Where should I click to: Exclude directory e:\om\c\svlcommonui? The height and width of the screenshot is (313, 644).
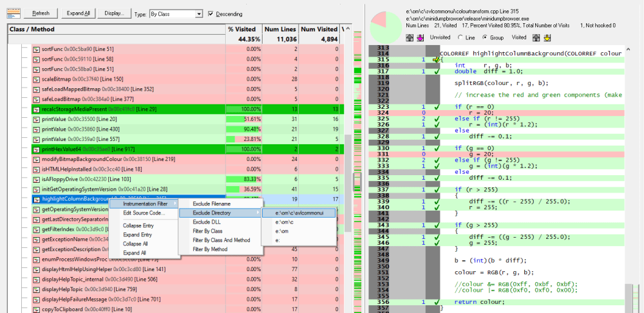tap(299, 213)
